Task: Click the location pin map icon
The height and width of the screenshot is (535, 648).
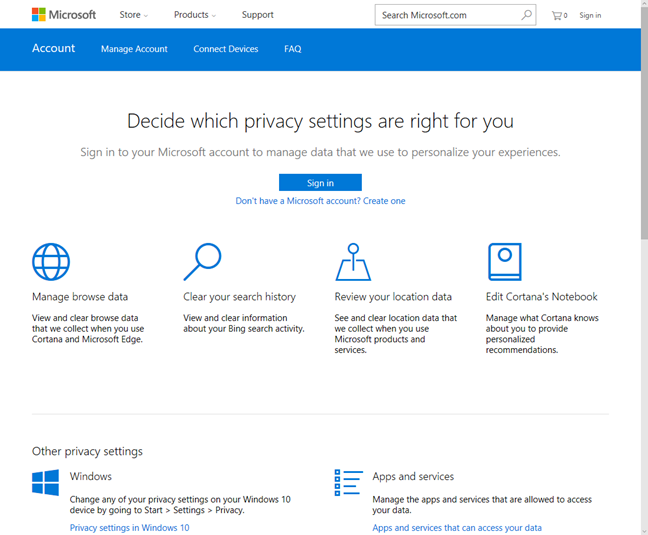Action: coord(353,262)
